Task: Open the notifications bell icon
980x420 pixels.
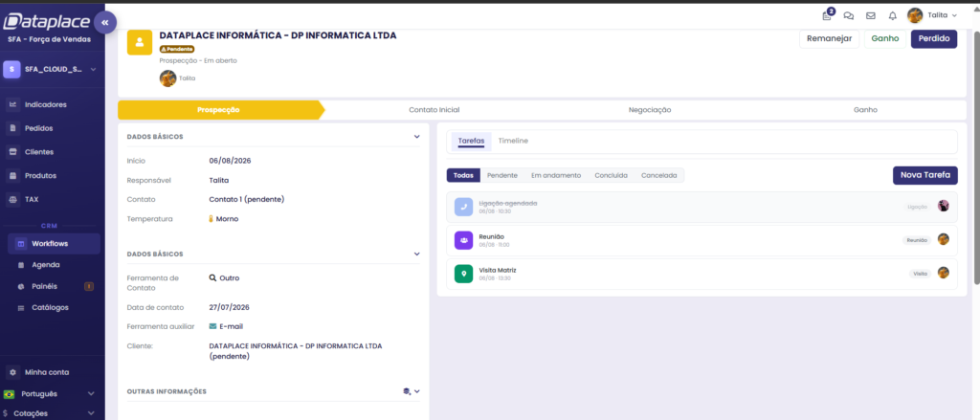Action: [x=893, y=15]
